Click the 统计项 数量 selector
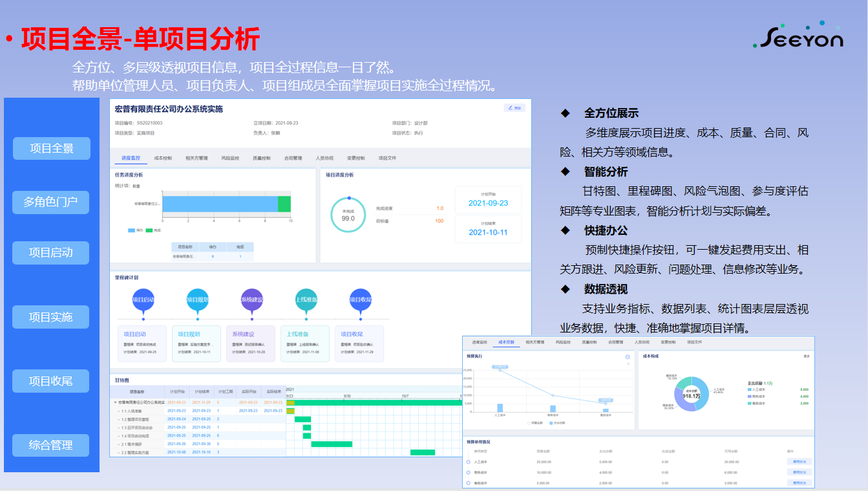 136,186
